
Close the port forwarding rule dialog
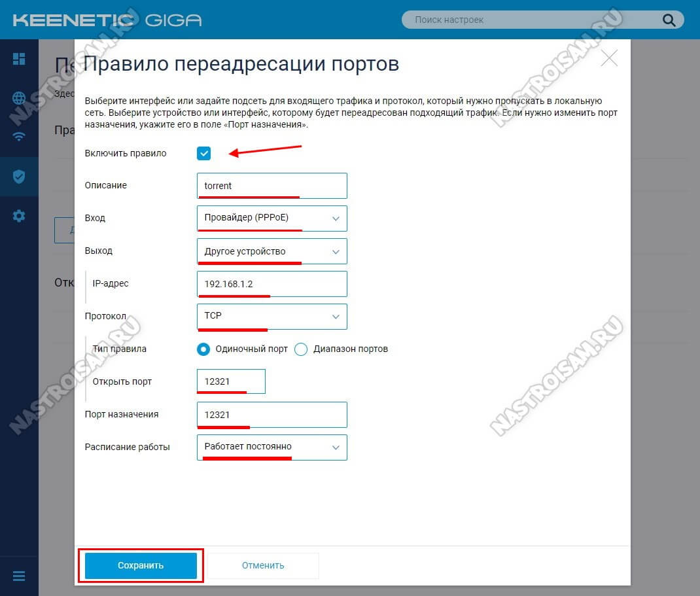[x=609, y=58]
